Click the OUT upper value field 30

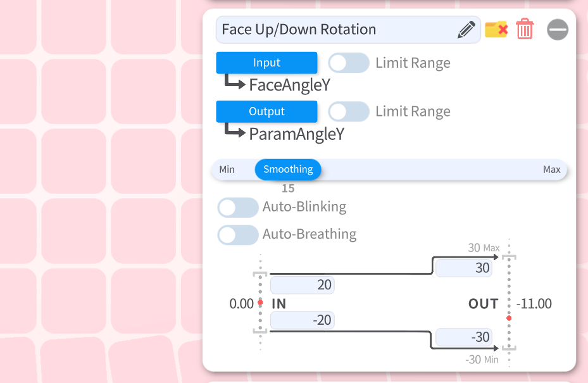pyautogui.click(x=465, y=268)
